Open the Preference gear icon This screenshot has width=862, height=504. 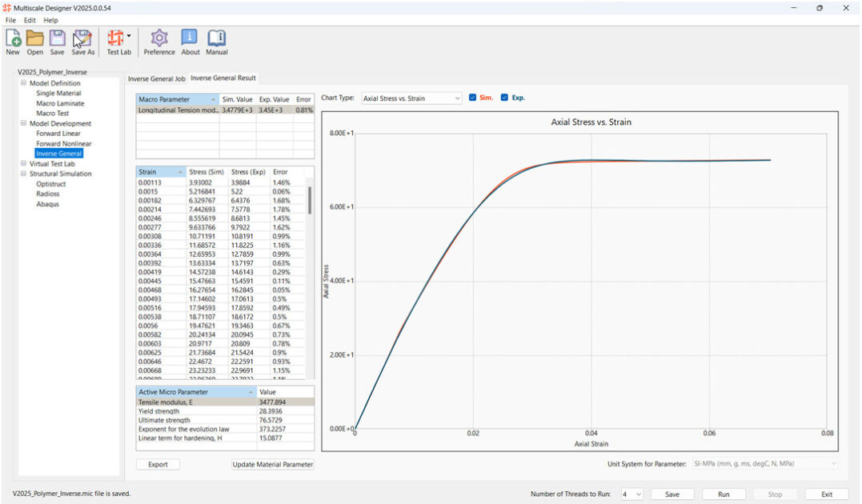click(159, 38)
